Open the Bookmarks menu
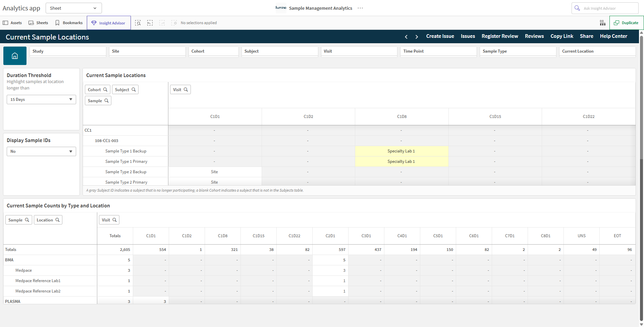644x327 pixels. [69, 23]
